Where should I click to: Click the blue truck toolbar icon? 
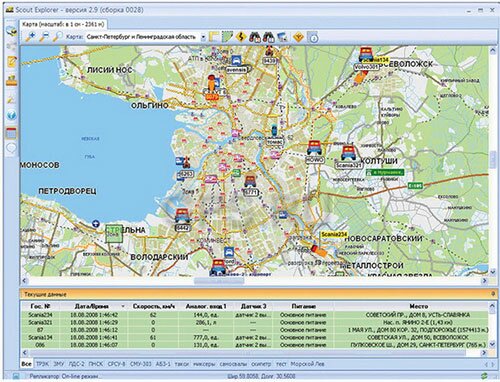tap(282, 37)
